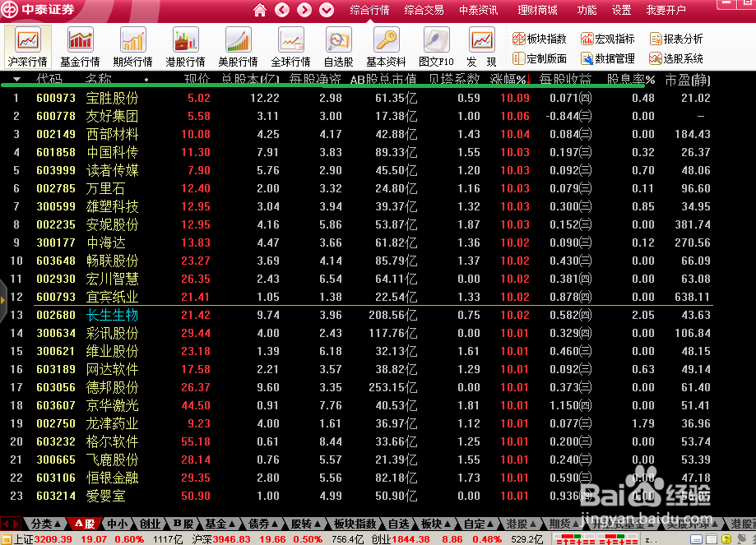Screen dimensions: 756x545
Task: Click stock code 300599
Action: pyautogui.click(x=56, y=206)
